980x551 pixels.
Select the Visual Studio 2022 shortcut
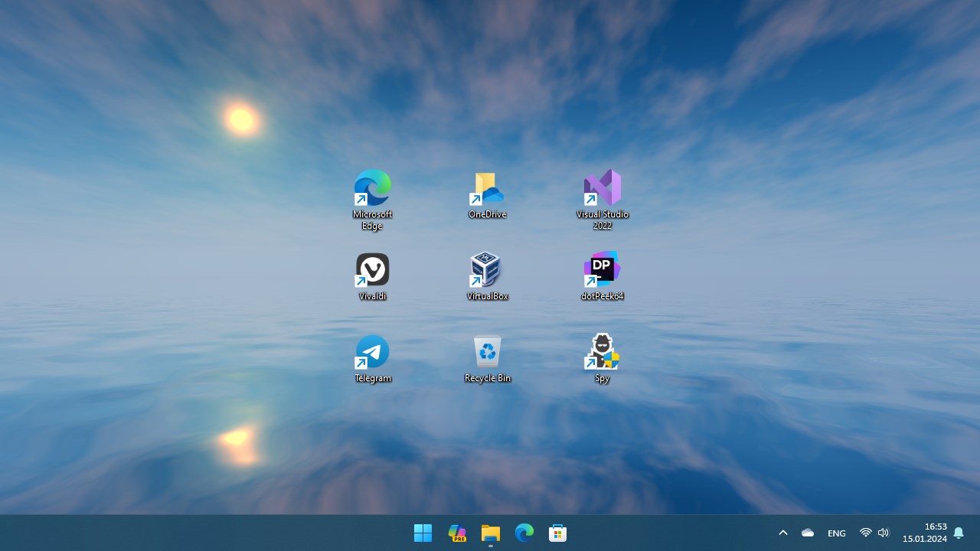click(x=603, y=199)
